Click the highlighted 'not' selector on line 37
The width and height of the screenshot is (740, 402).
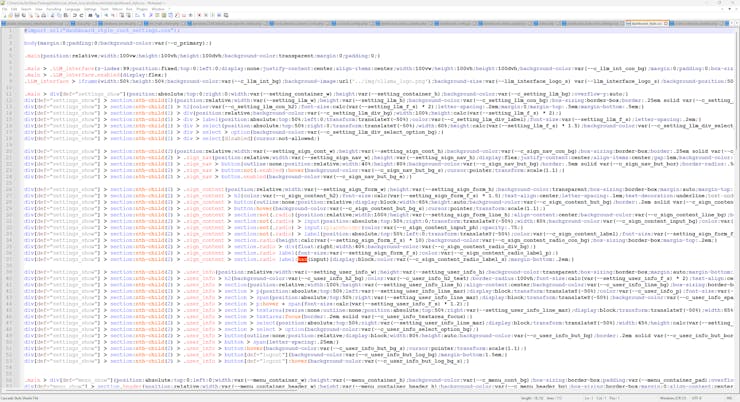(x=302, y=259)
